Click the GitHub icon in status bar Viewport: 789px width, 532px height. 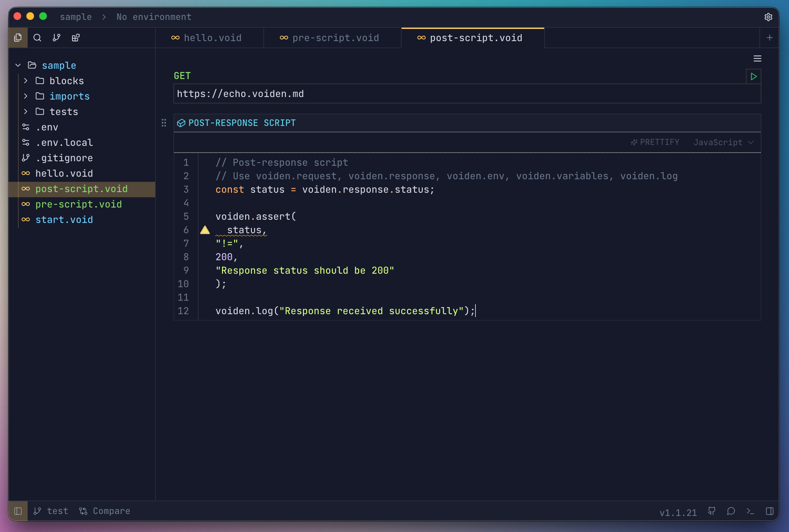point(712,511)
